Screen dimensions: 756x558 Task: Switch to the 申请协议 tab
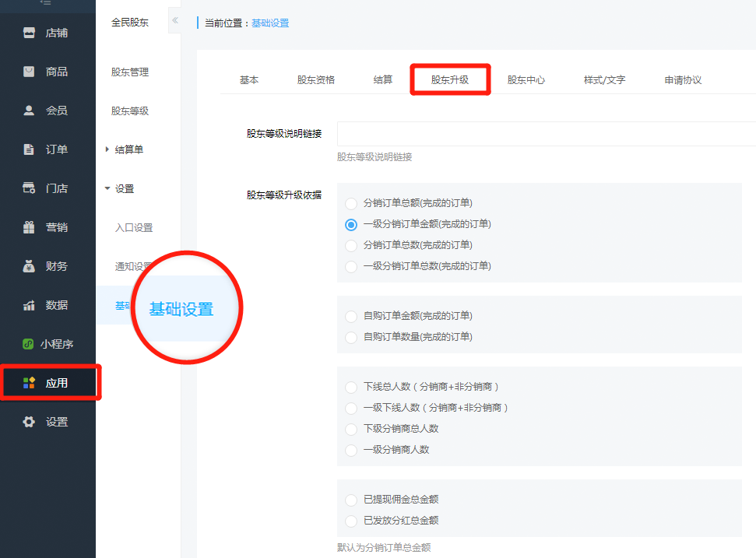click(683, 80)
